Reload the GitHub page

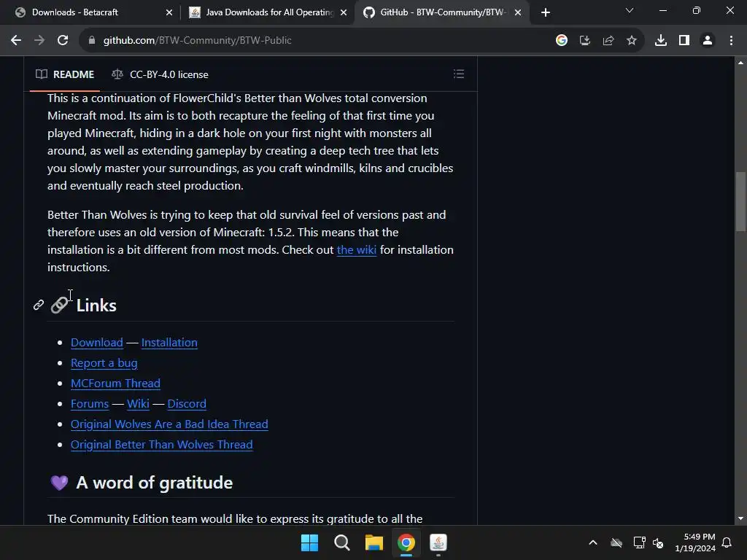63,41
